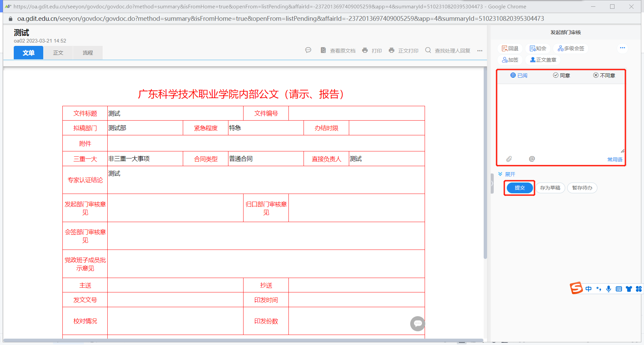Image resolution: width=644 pixels, height=345 pixels.
Task: Toggle the IME punctuation mode icon
Action: (x=599, y=289)
